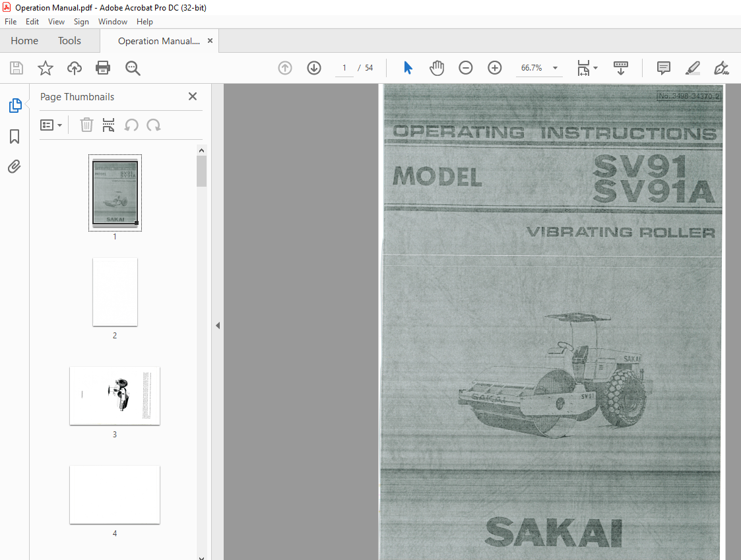The image size is (741, 560).
Task: Zoom in with plus button
Action: click(x=495, y=68)
